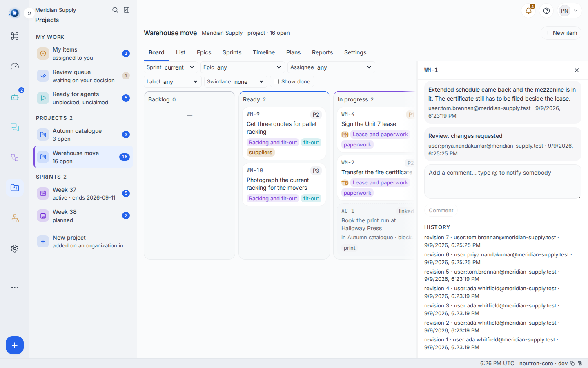This screenshot has width=588, height=368.
Task: Open the help question mark icon
Action: pos(546,11)
